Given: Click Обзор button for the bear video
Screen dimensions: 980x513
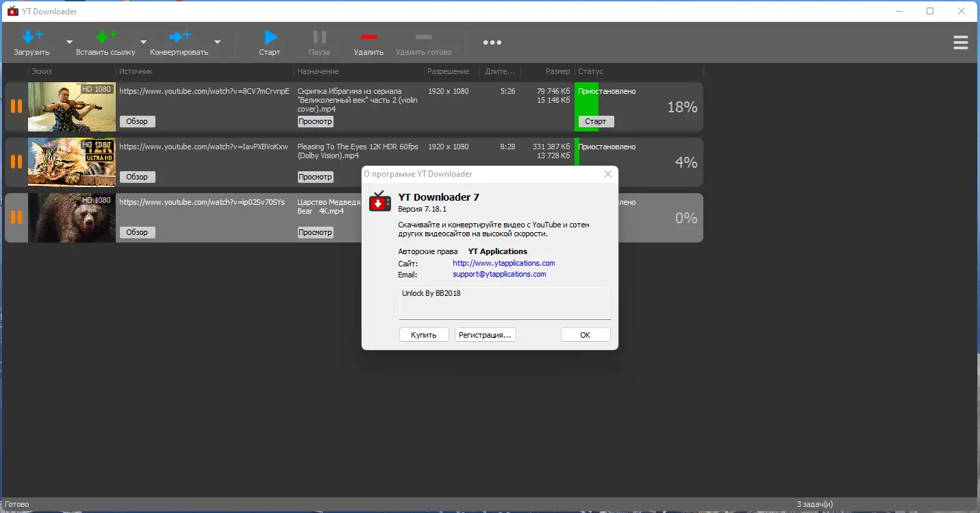Looking at the screenshot, I should (x=138, y=232).
